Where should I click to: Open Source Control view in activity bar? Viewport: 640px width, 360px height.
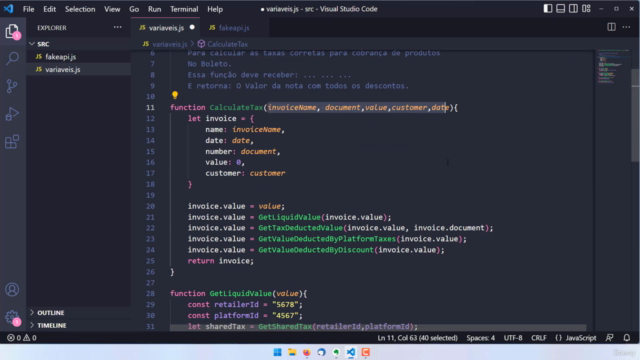click(12, 86)
